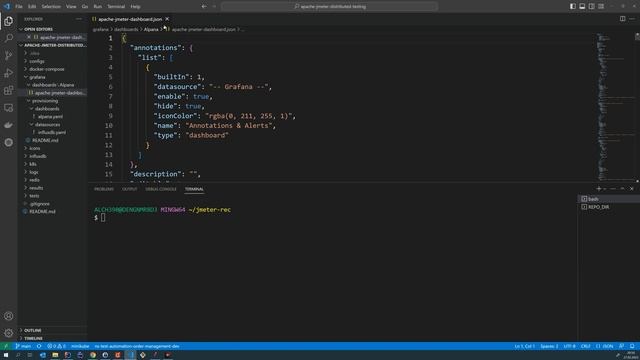This screenshot has width=640, height=360.
Task: Close the apache-jmeter-dashboard.json editor tab
Action: pyautogui.click(x=167, y=19)
